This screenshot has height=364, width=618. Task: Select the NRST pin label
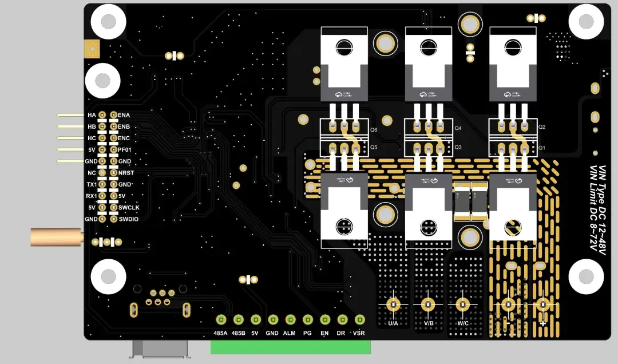[126, 173]
